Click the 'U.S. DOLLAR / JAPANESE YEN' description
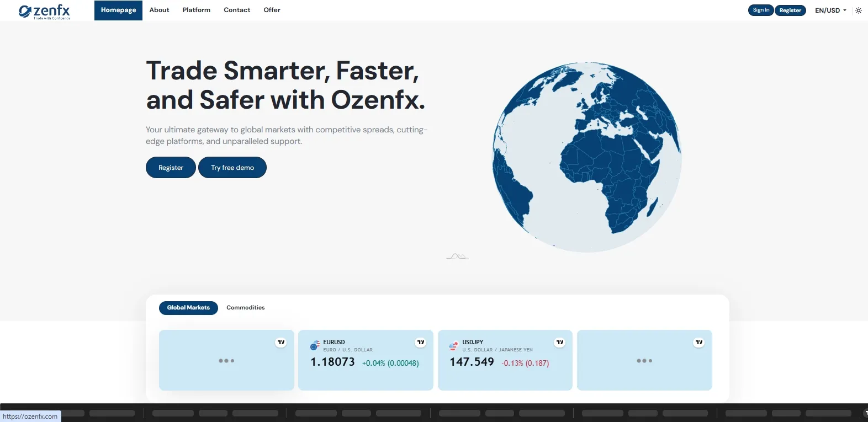Screen dimensions: 868x422 pos(497,350)
